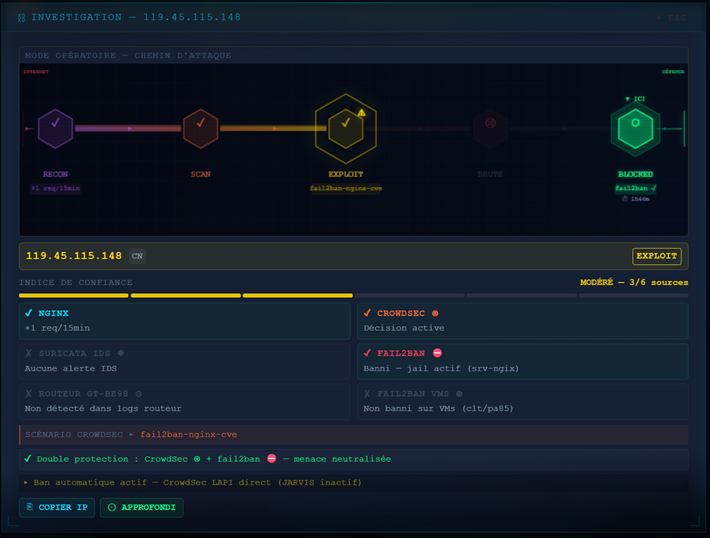The image size is (710, 538).
Task: Click the ROUTEUR GT-BE98 circle icon
Action: tap(139, 394)
